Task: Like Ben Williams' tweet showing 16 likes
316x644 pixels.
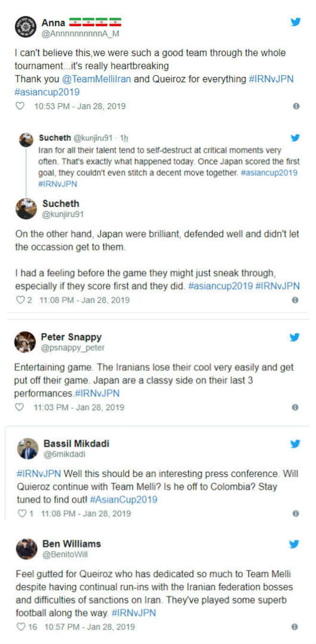Action: tap(21, 627)
